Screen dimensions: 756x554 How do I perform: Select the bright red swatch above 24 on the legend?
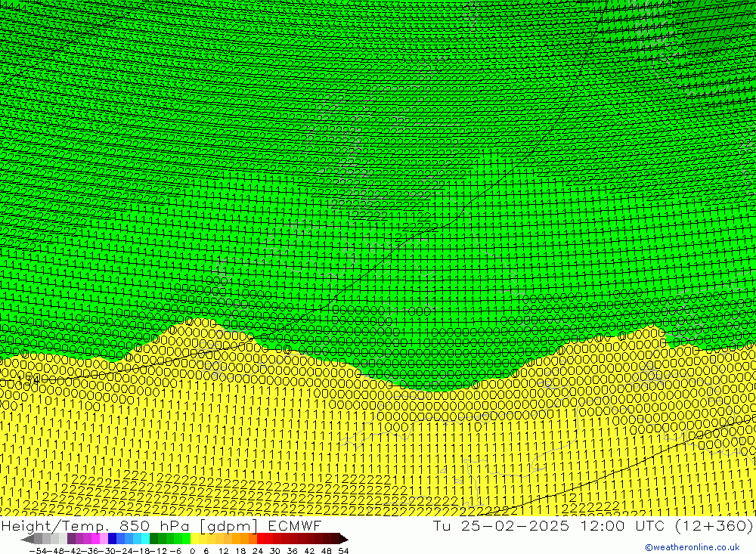pos(261,539)
